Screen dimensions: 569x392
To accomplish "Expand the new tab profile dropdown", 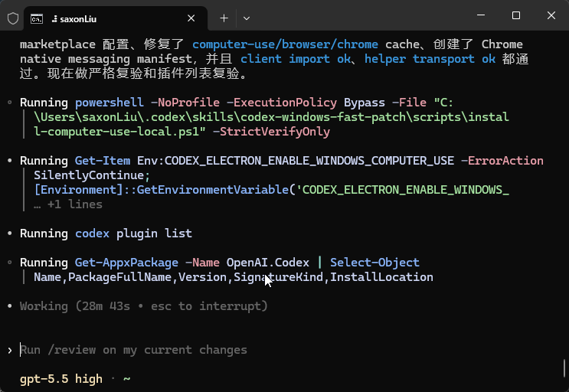I will [x=247, y=18].
